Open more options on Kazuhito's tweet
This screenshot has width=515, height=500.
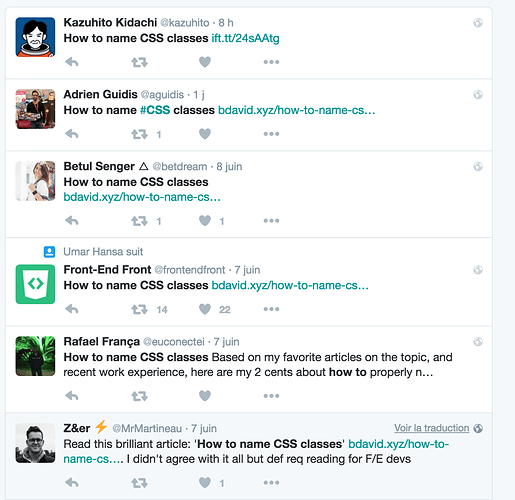pos(271,62)
